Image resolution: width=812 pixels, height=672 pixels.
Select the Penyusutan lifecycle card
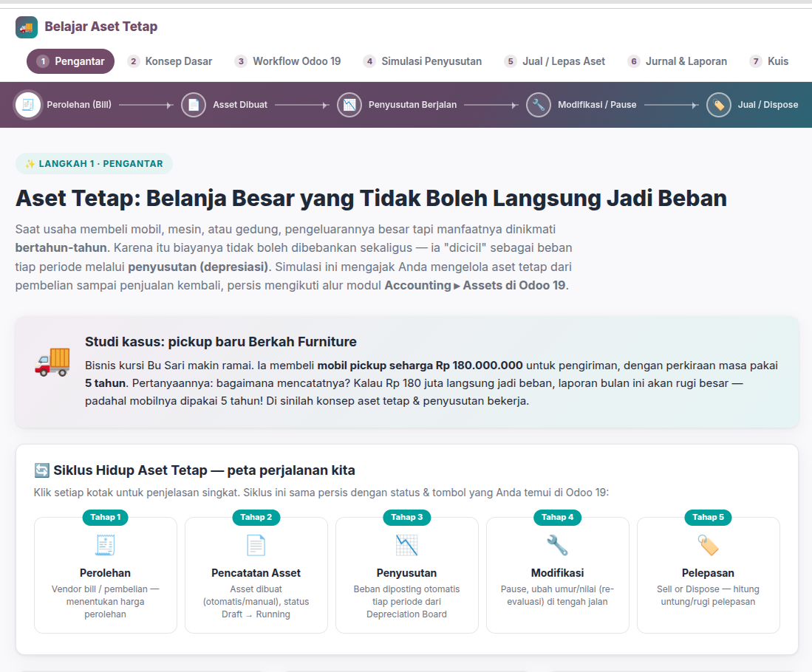pyautogui.click(x=407, y=575)
